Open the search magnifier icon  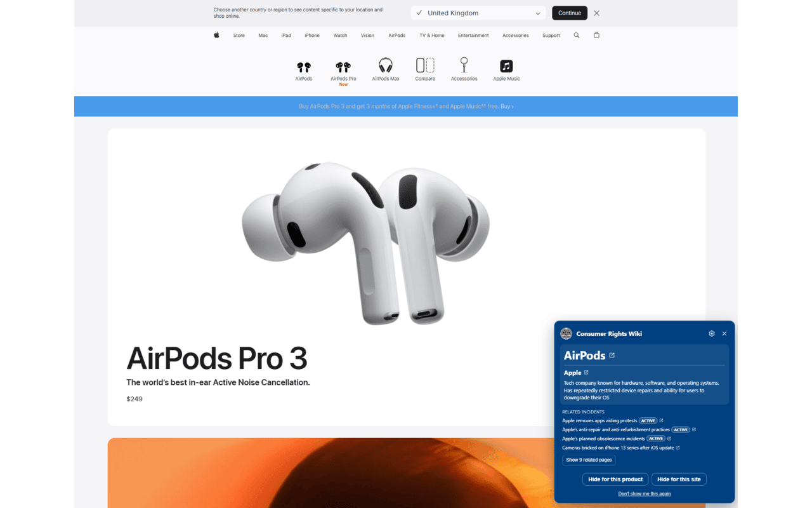(577, 36)
